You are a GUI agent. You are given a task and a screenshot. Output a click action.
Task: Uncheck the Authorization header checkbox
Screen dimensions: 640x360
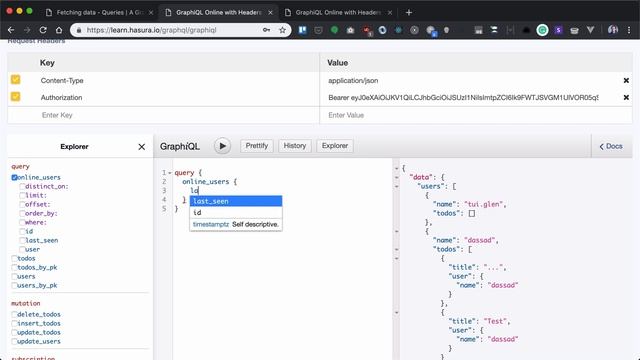pos(16,97)
